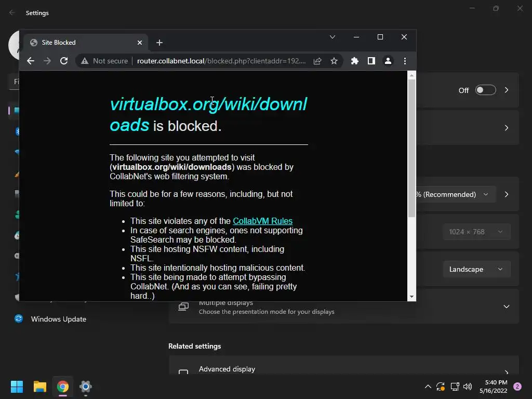Expand the chevron next to Off toggle
Viewport: 532px width, 399px height.
coord(507,90)
